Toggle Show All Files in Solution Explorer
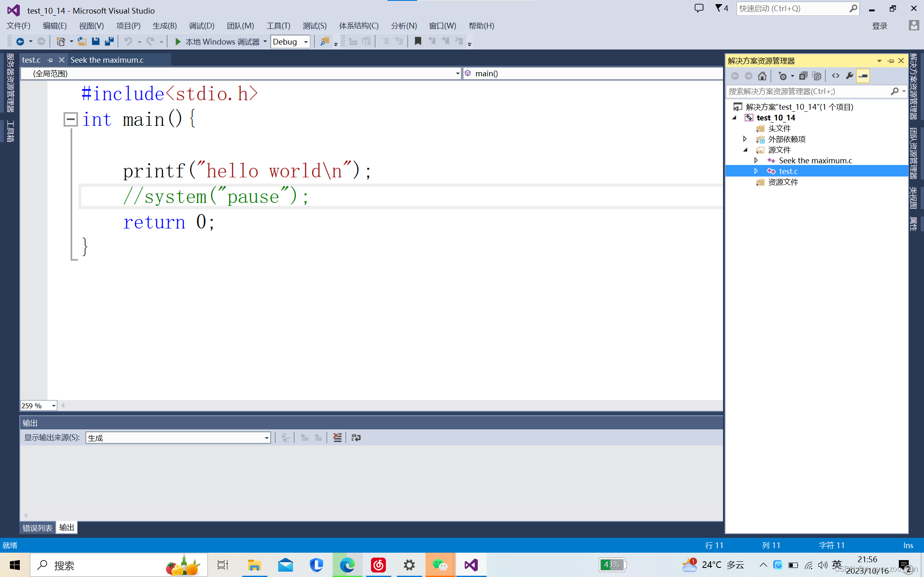 click(x=817, y=75)
